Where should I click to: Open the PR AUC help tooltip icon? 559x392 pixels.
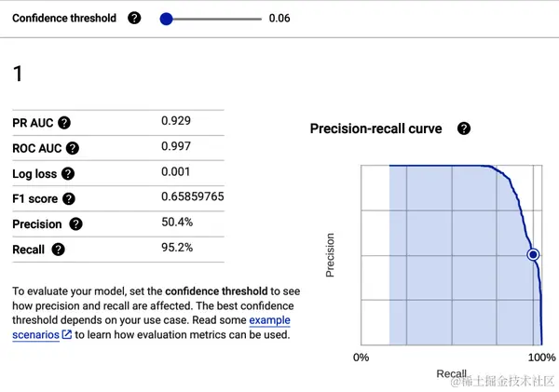click(64, 123)
